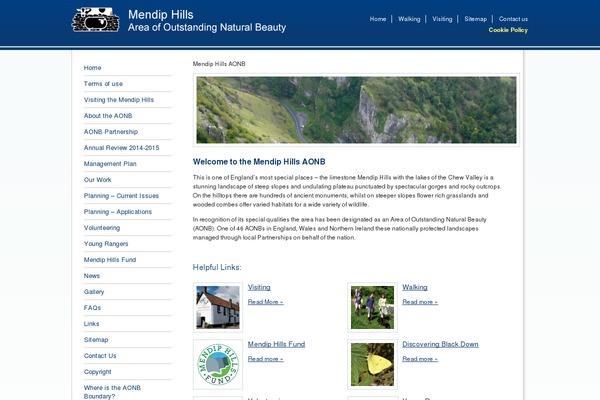600x400 pixels.
Task: Open Sitemap in top navigation
Action: click(476, 19)
